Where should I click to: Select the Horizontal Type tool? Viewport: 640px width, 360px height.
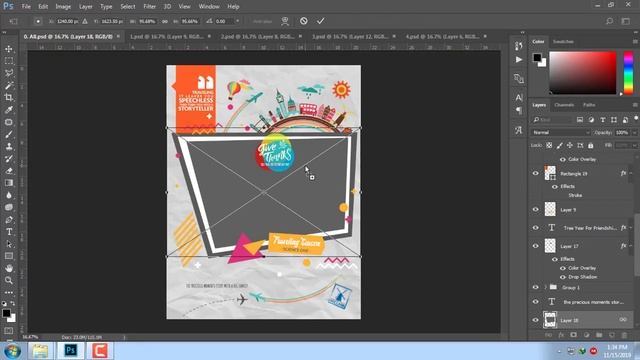tap(9, 232)
